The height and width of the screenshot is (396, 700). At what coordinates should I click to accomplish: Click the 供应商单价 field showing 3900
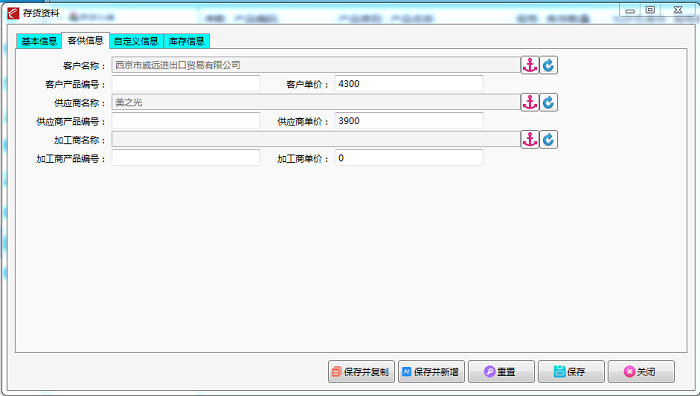pos(409,121)
